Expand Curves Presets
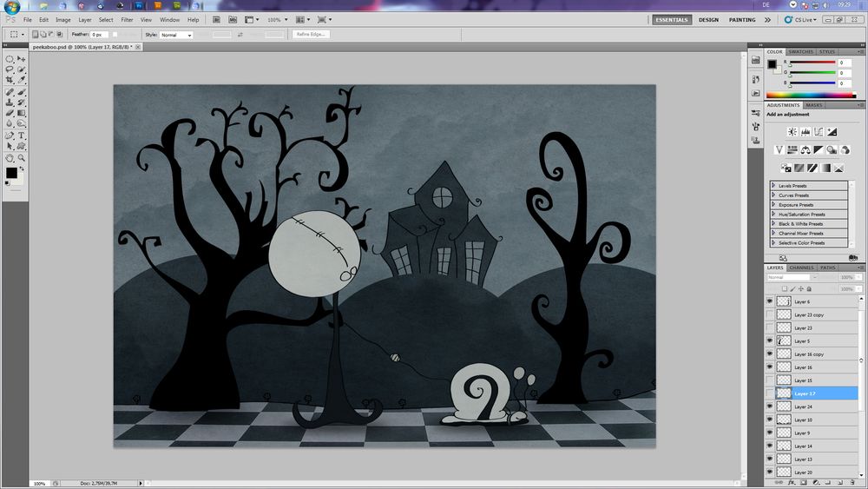868x489 pixels. (773, 195)
